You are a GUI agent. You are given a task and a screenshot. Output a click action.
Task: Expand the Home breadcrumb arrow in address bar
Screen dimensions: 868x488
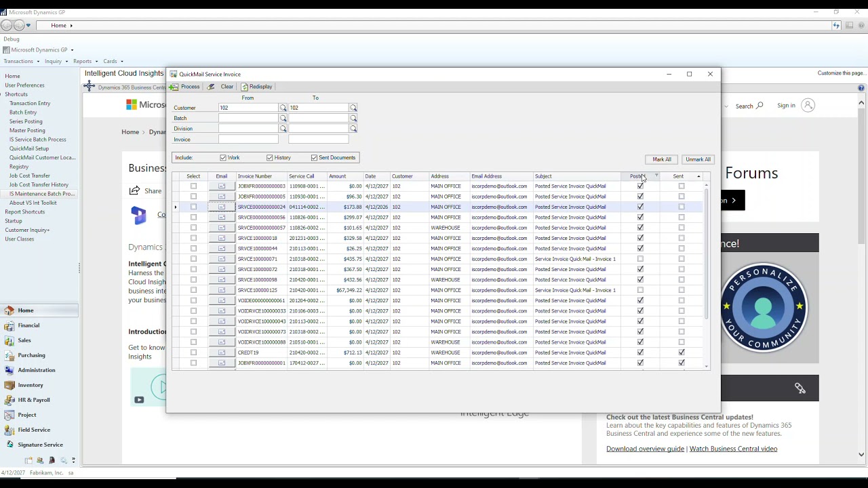(71, 26)
